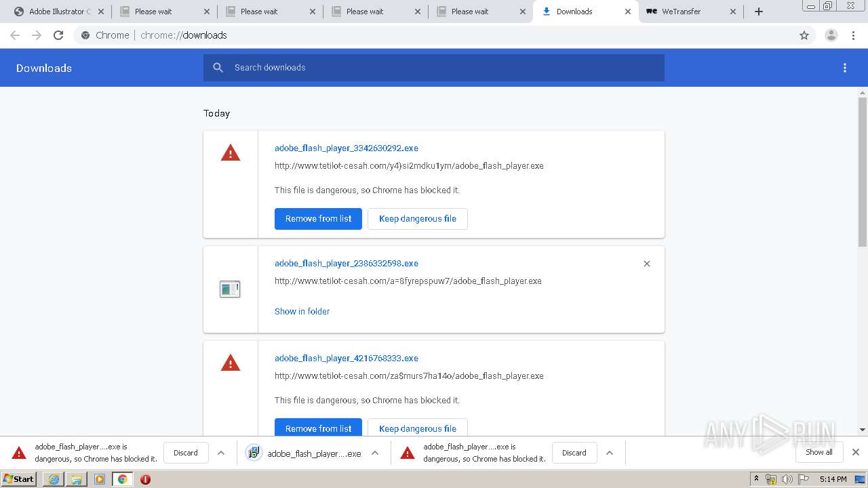Click the Chrome taskbar icon
The width and height of the screenshot is (868, 488).
123,479
